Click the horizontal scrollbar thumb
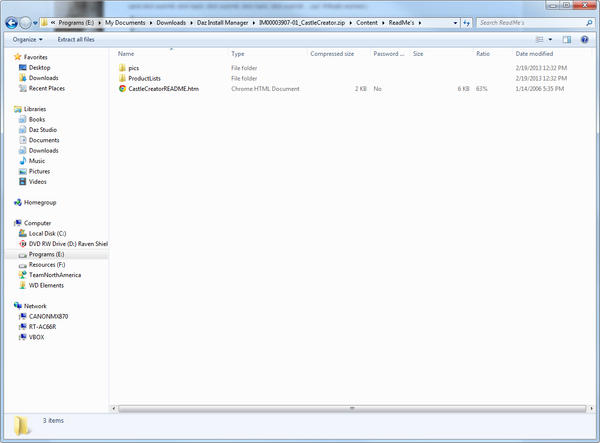This screenshot has height=443, width=600. [352, 409]
